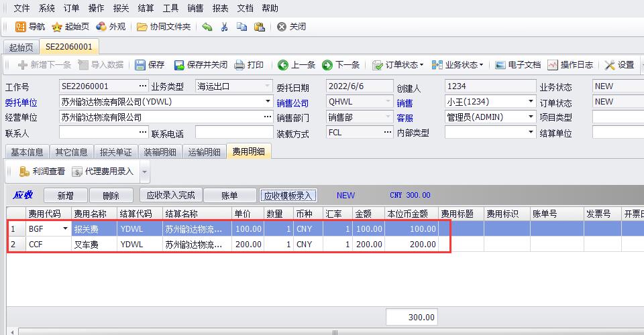Switch to the 基本信息 tab

coord(27,152)
